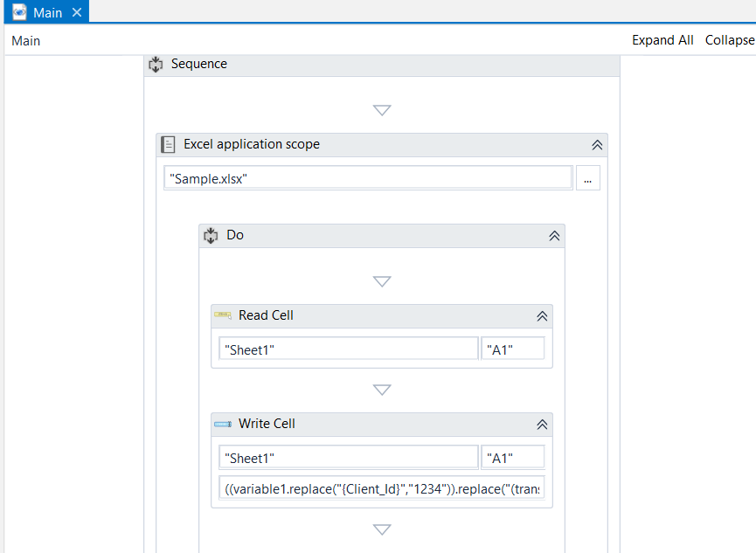Image resolution: width=756 pixels, height=553 pixels.
Task: Click the Write Cell activity icon
Action: click(x=223, y=424)
